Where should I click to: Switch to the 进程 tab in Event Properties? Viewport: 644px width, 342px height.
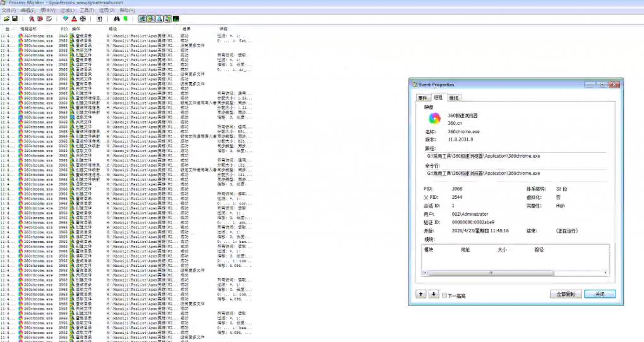(438, 97)
